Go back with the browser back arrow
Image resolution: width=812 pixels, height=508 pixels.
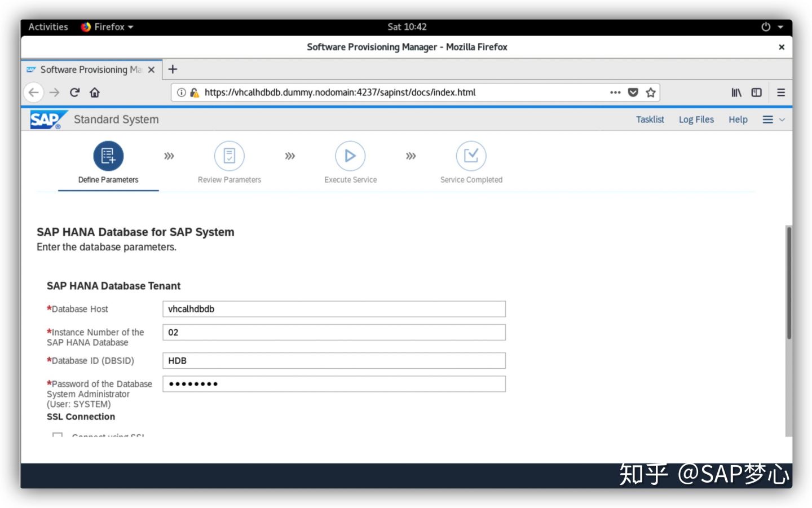tap(34, 92)
